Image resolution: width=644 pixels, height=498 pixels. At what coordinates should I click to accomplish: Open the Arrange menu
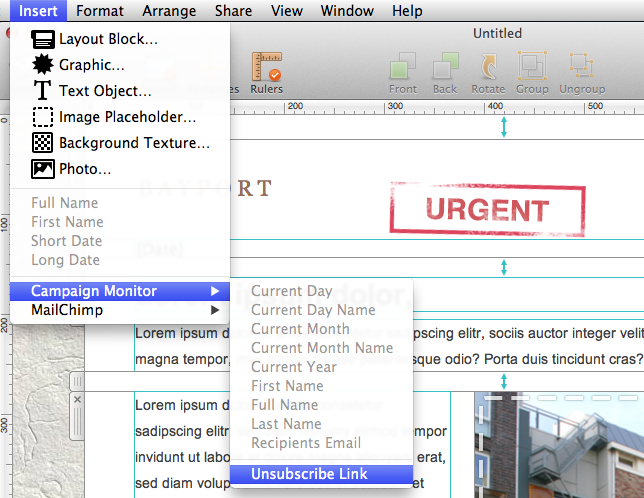pos(169,11)
